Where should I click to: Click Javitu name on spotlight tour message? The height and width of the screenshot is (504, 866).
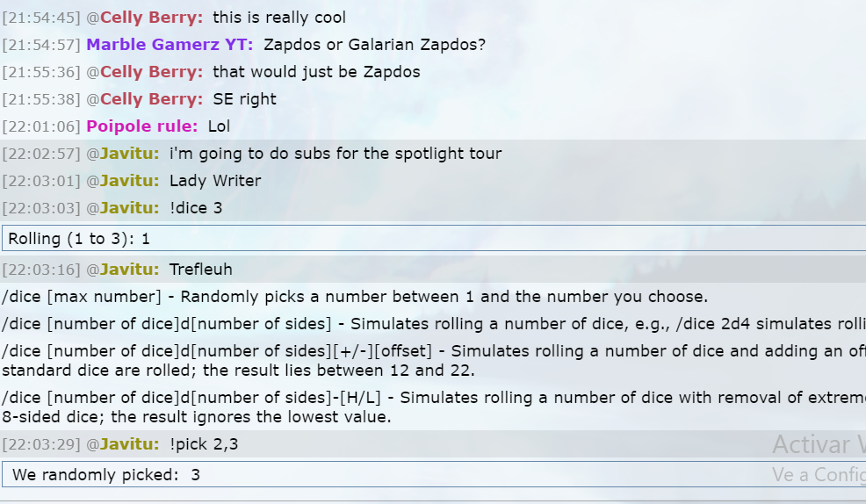pos(129,153)
